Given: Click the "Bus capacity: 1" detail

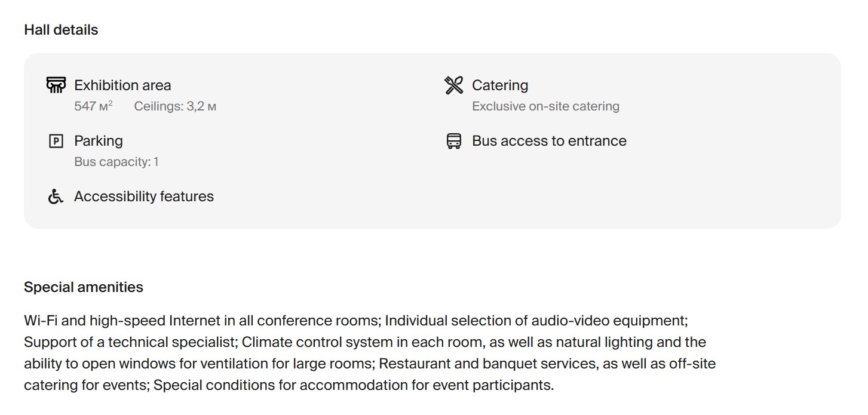Looking at the screenshot, I should (x=116, y=162).
